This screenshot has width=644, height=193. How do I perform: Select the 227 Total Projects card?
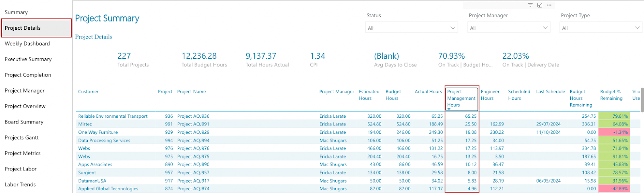(133, 60)
